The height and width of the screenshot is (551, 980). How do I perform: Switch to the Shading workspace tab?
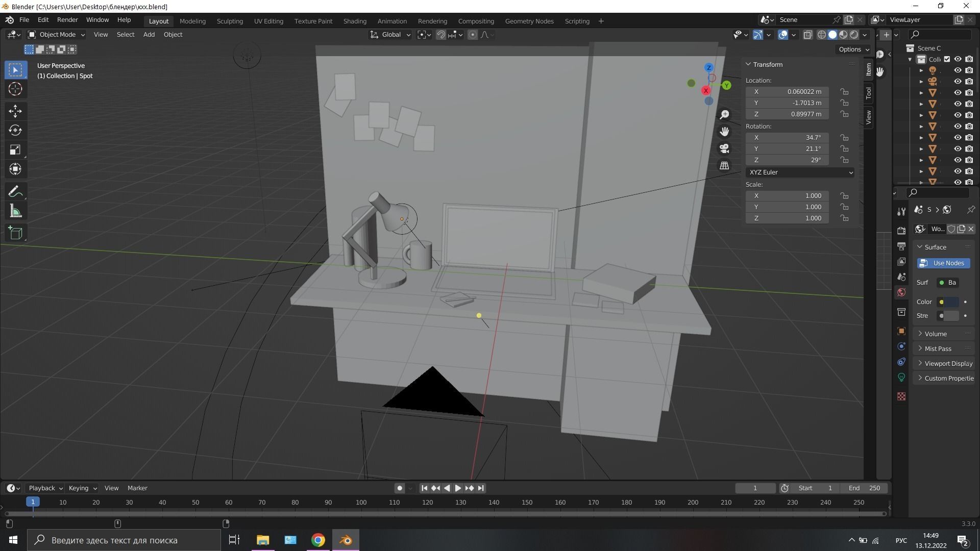[x=354, y=21]
